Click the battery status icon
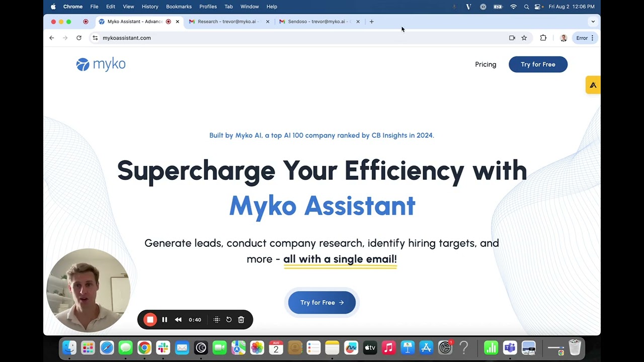 point(498,7)
